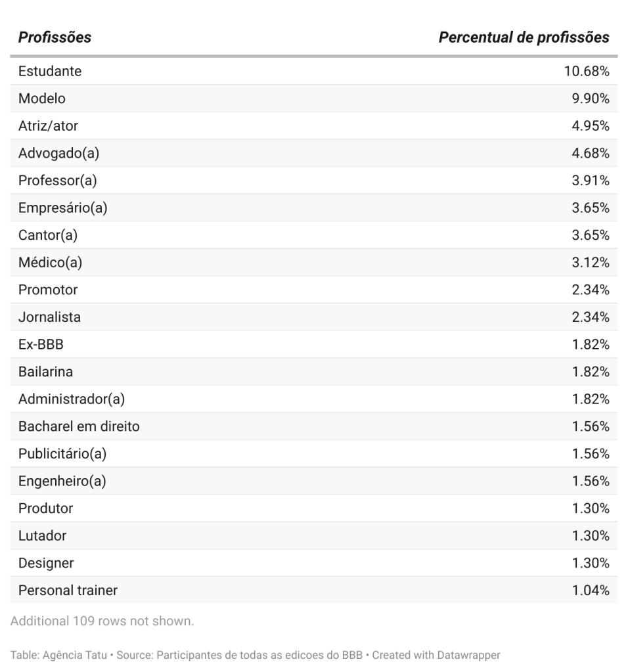Image resolution: width=628 pixels, height=672 pixels.
Task: Click the Médico(a) profession cell
Action: 50,263
